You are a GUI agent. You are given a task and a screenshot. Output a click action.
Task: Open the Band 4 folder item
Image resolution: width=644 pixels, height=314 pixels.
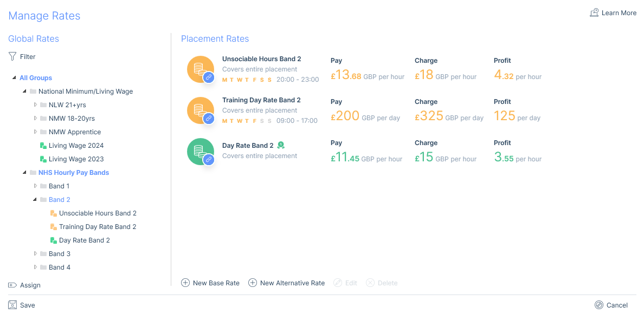(60, 267)
